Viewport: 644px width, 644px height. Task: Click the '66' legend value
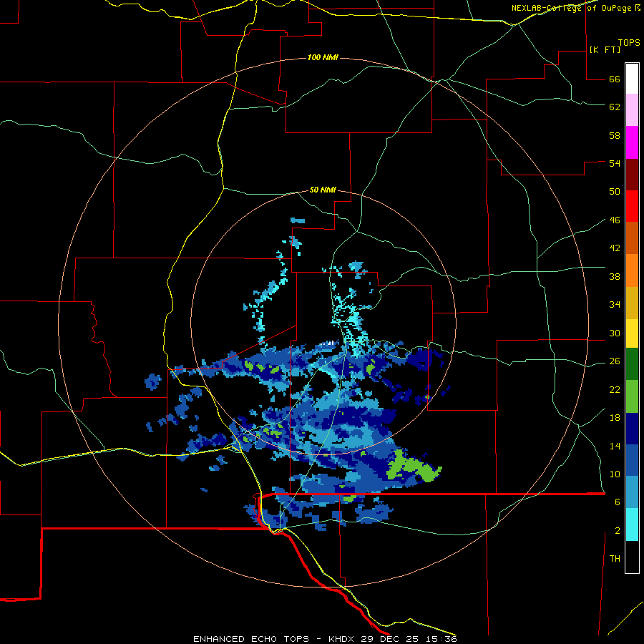[615, 79]
